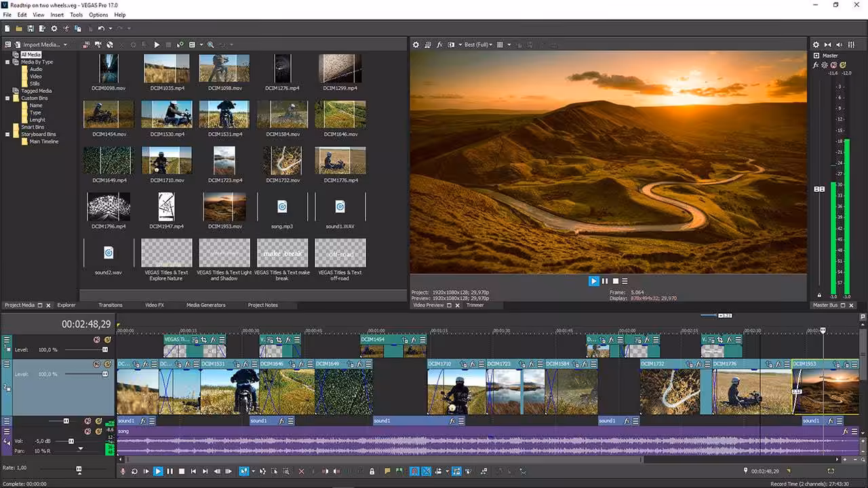Select the Record microphone icon in the transport bar
The width and height of the screenshot is (868, 488).
pyautogui.click(x=123, y=470)
